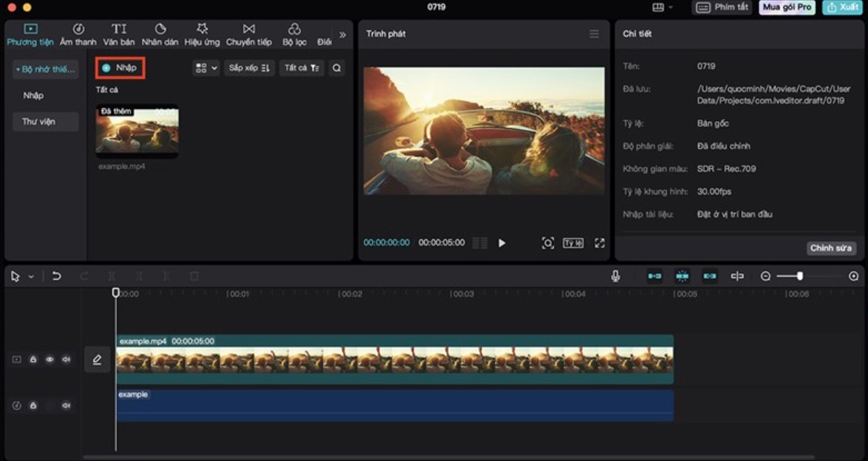
Task: Mute the example audio track
Action: click(67, 406)
